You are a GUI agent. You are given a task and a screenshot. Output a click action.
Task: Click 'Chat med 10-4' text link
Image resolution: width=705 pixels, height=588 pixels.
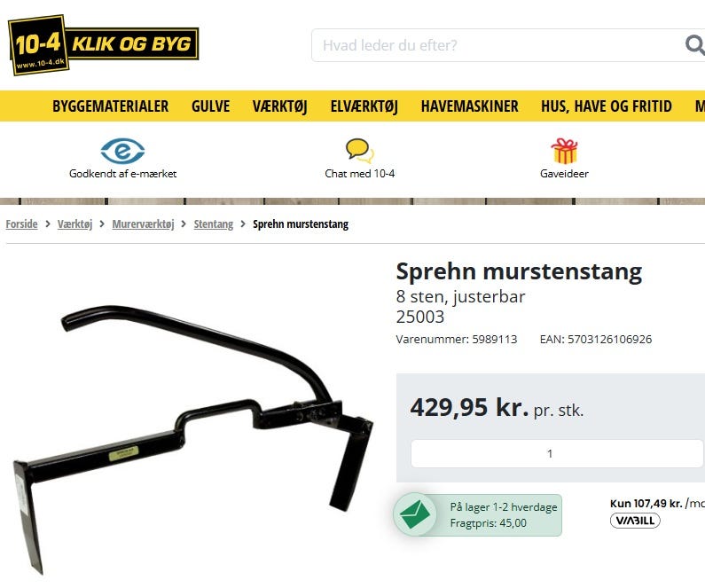coord(360,174)
